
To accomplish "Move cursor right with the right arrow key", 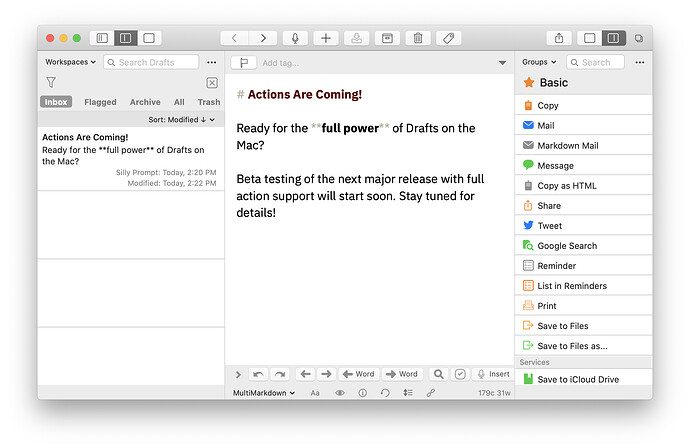I will (x=326, y=374).
